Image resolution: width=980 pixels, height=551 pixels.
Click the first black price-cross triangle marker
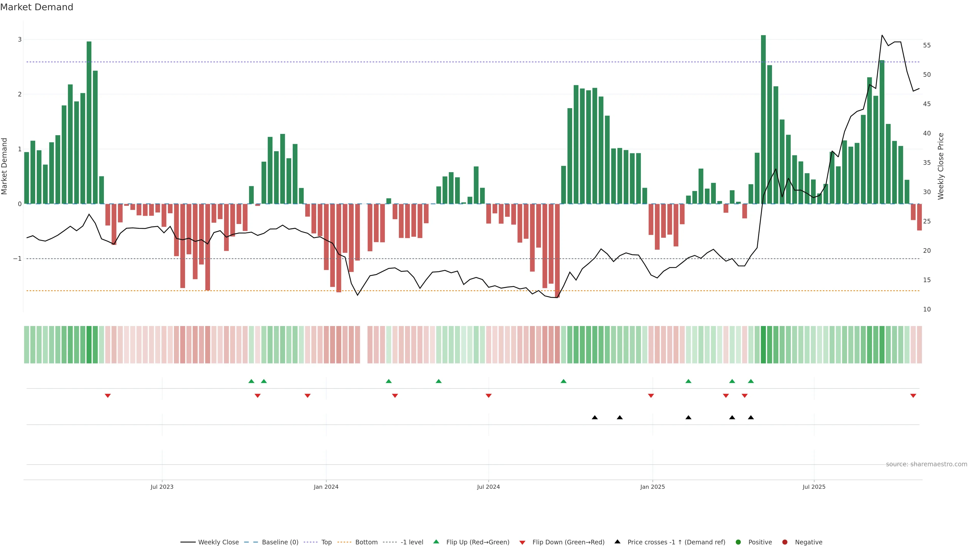[x=595, y=418]
